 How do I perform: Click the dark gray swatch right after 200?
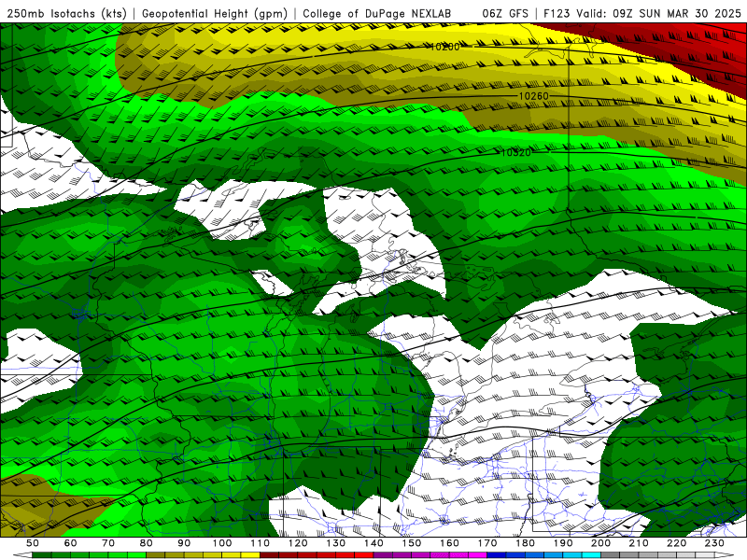(x=611, y=555)
